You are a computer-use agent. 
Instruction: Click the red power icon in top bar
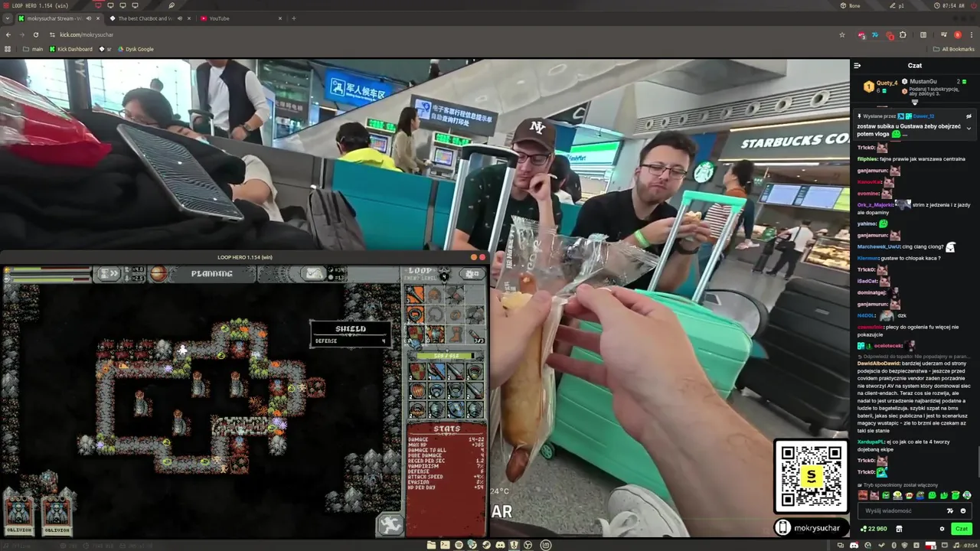pyautogui.click(x=975, y=5)
